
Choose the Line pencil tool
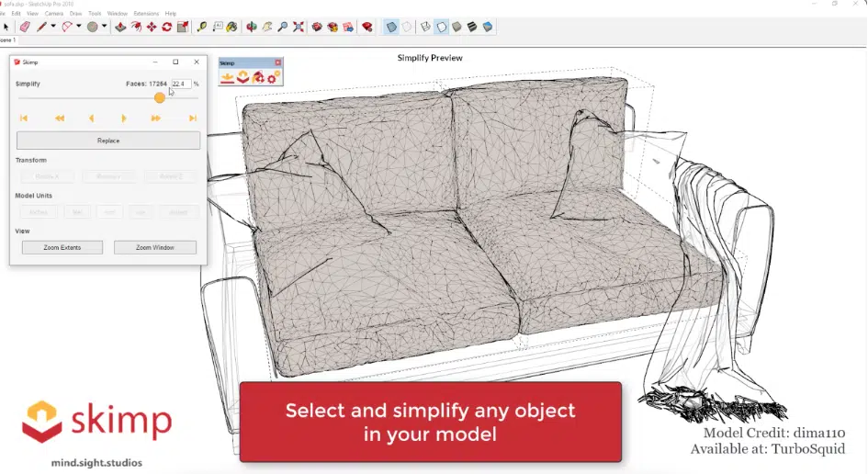click(x=41, y=27)
